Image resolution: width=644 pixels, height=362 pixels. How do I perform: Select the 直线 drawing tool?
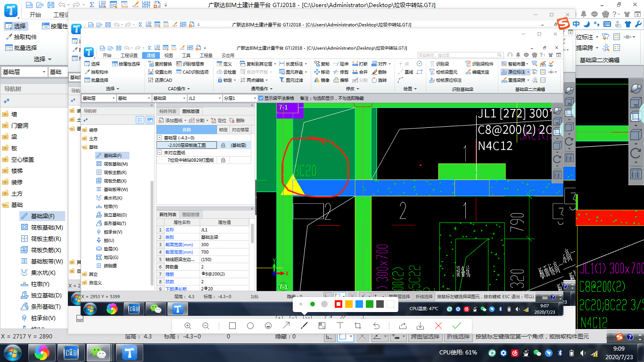click(x=405, y=72)
